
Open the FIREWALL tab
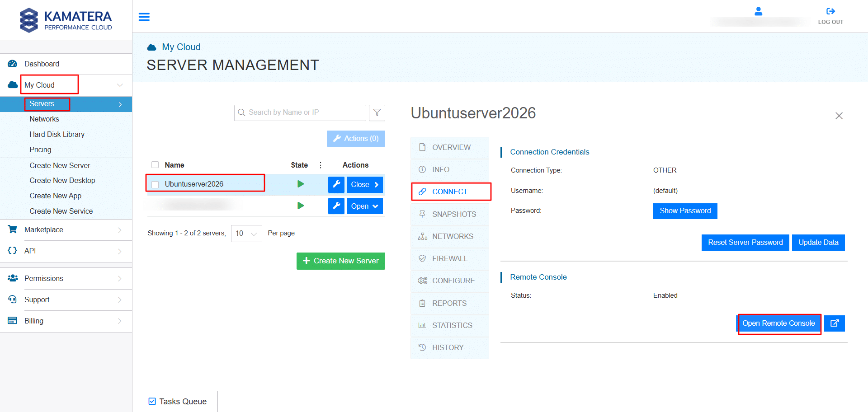pyautogui.click(x=450, y=258)
